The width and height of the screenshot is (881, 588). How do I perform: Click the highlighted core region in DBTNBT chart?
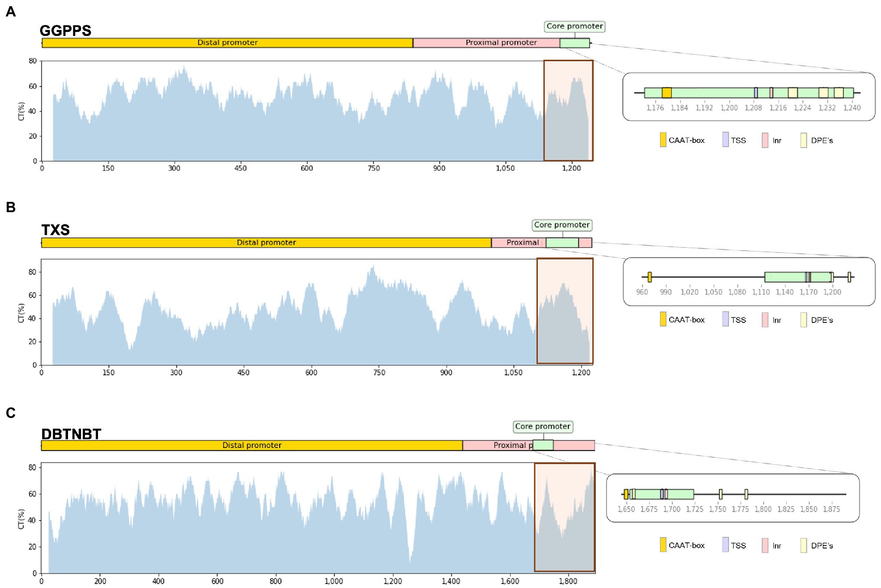point(565,517)
